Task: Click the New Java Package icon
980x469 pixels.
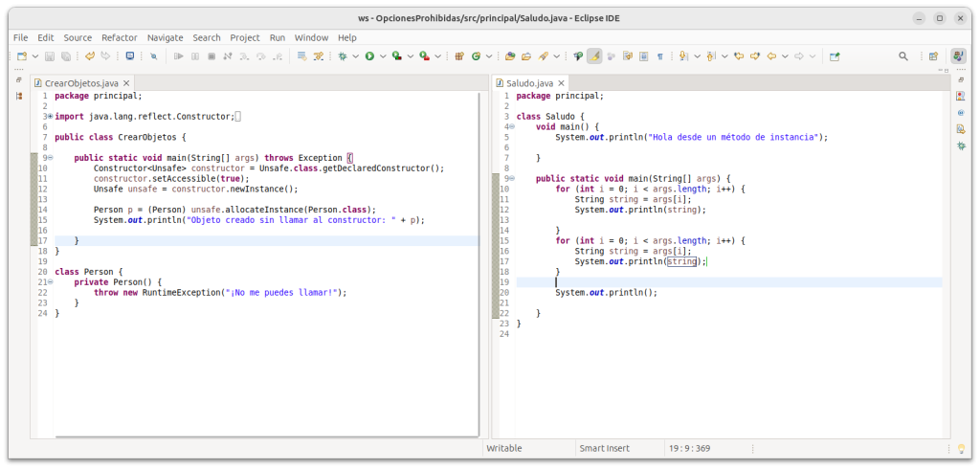Action: point(457,56)
